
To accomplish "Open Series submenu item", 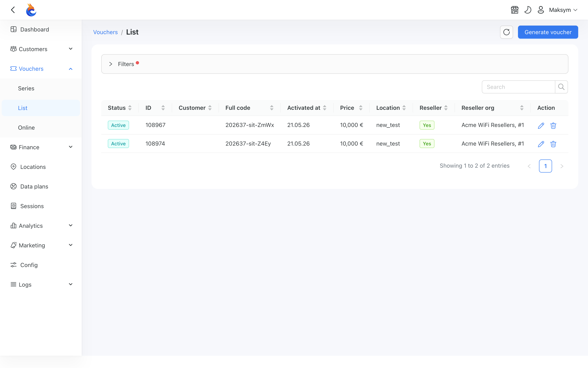I will point(41,88).
